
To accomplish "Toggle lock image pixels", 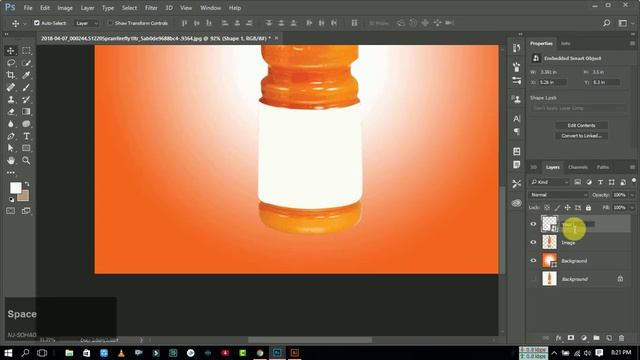I will tap(558, 208).
